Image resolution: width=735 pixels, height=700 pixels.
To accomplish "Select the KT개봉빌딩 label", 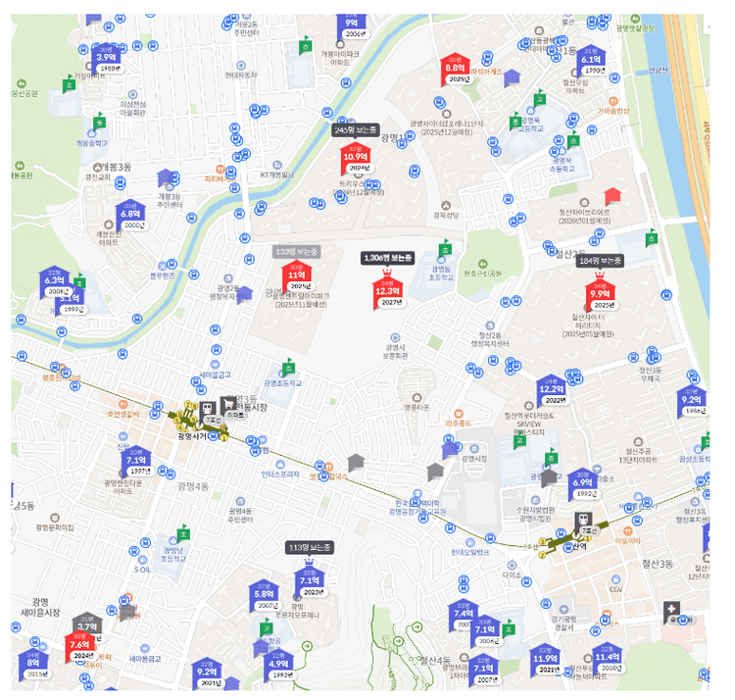I will [277, 175].
